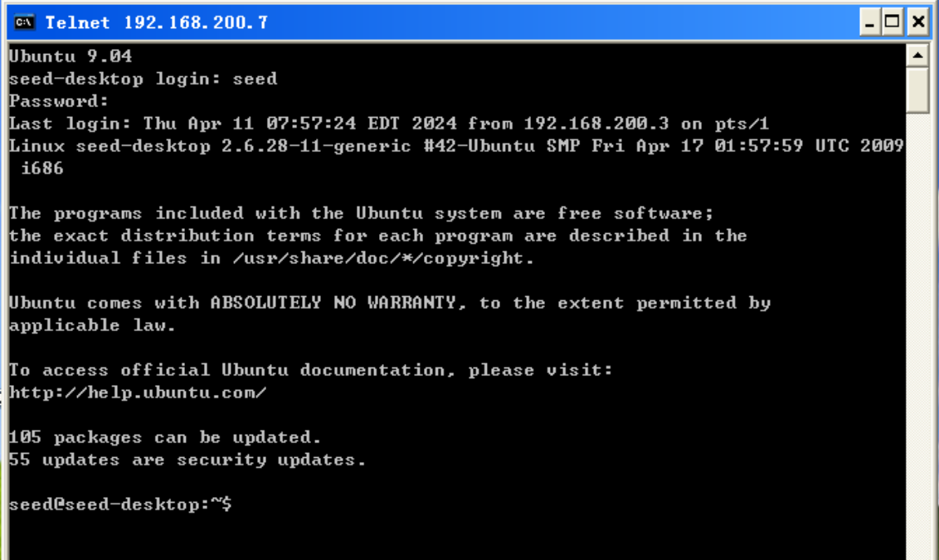Close the Telnet session window
This screenshot has width=939, height=560.
917,22
